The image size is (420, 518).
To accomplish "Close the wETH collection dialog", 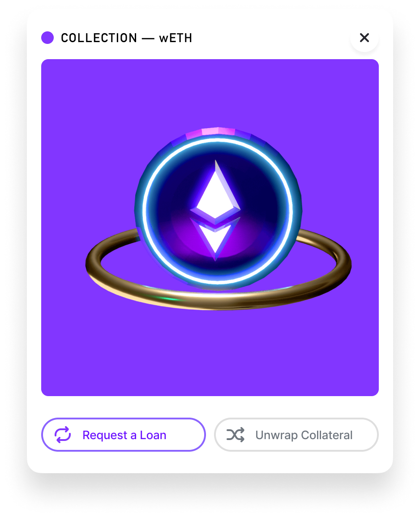I will [364, 38].
